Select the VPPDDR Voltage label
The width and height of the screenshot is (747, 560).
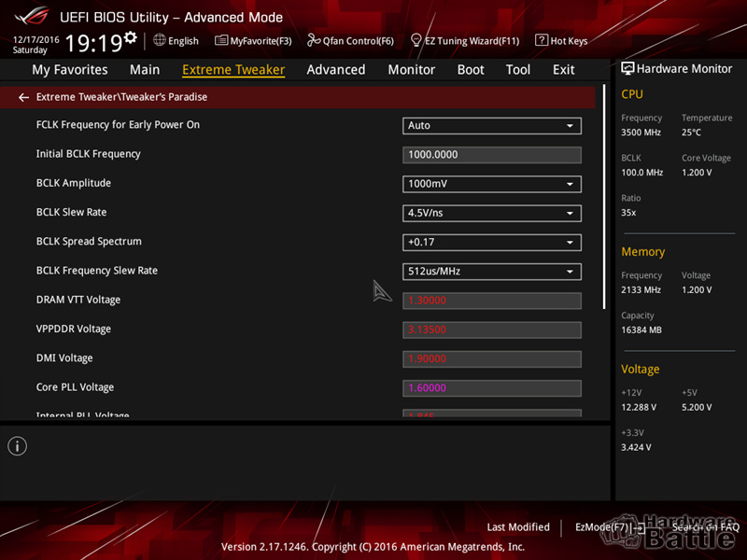click(x=74, y=329)
